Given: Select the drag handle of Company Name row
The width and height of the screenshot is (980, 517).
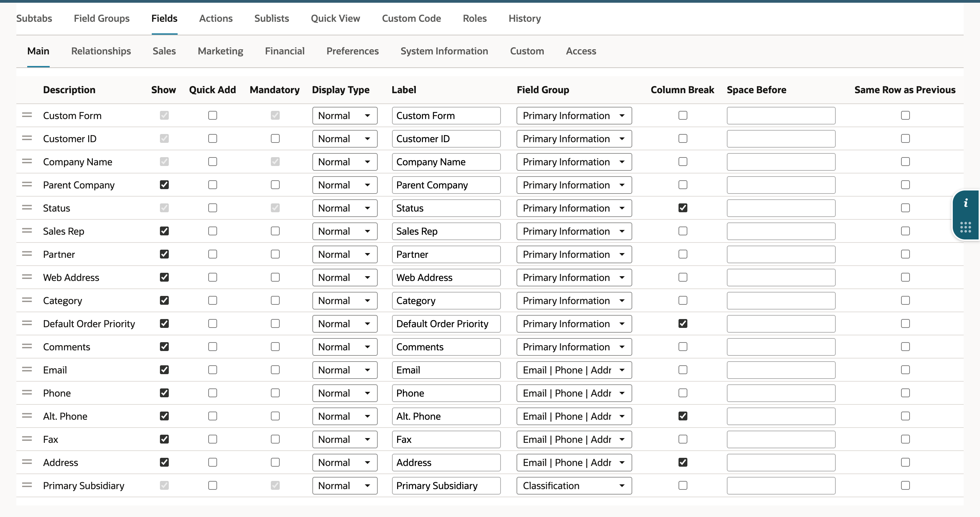Looking at the screenshot, I should coord(27,161).
